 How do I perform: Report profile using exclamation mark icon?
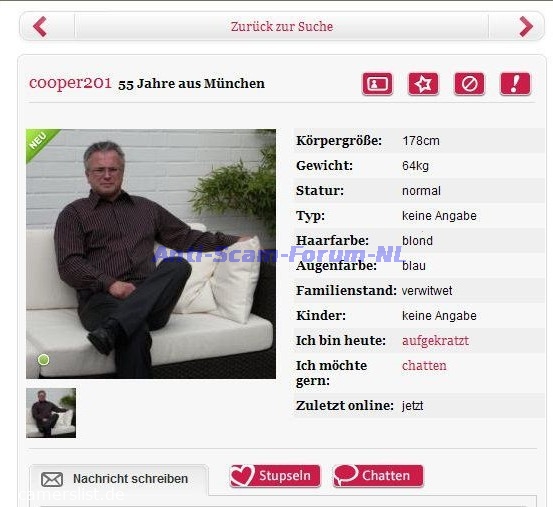coord(515,84)
